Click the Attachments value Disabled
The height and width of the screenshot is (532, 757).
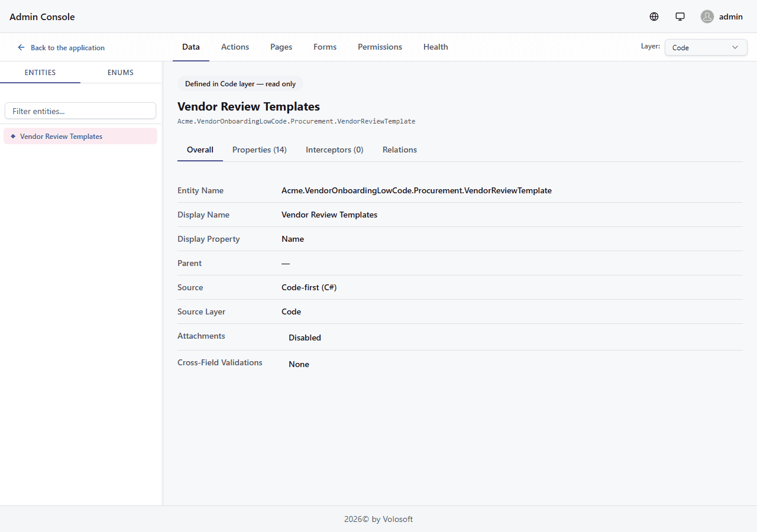[305, 338]
